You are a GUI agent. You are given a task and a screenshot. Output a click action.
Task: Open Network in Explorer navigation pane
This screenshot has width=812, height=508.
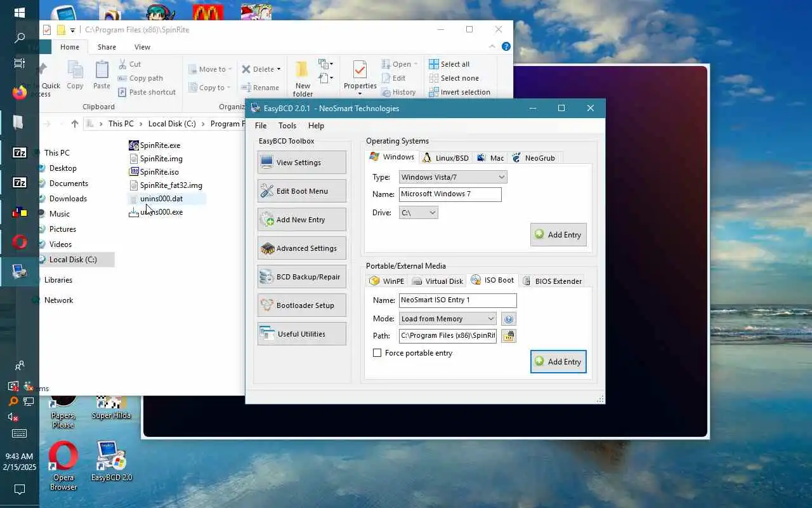[58, 300]
